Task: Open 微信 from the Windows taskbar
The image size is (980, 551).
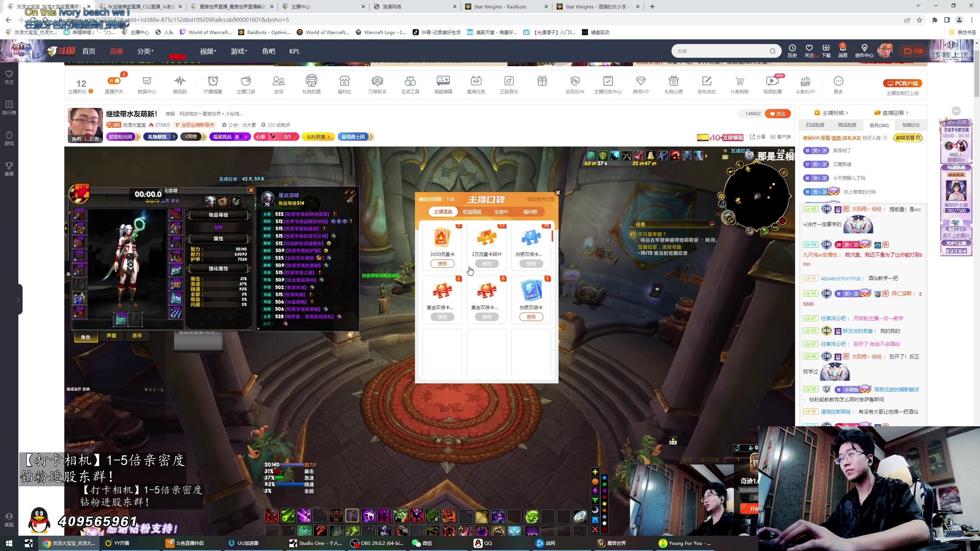Action: (x=422, y=543)
